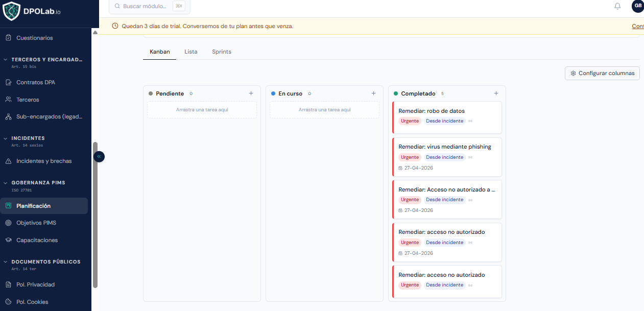Image resolution: width=644 pixels, height=311 pixels.
Task: Click Urgente tag on virus mediante phishing card
Action: pos(410,157)
